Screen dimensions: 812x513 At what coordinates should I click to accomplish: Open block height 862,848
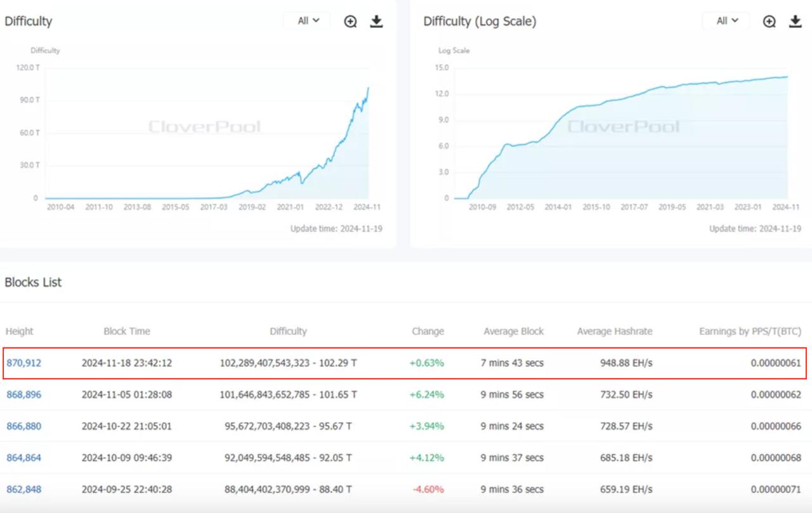(x=24, y=489)
